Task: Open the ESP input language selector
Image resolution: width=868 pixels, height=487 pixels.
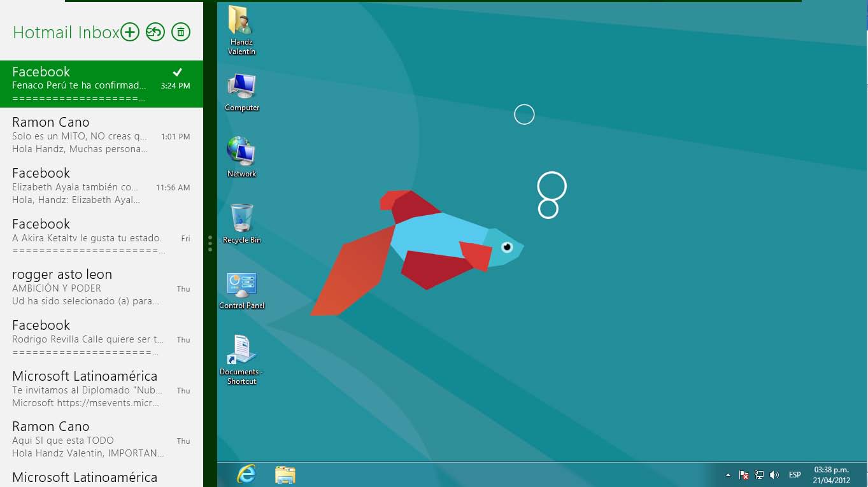Action: coord(795,475)
